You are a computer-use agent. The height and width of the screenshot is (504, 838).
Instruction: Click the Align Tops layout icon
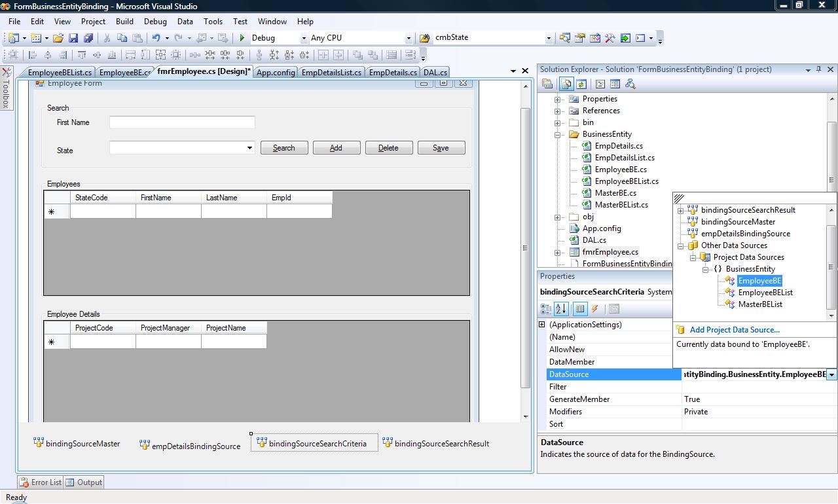coord(82,55)
